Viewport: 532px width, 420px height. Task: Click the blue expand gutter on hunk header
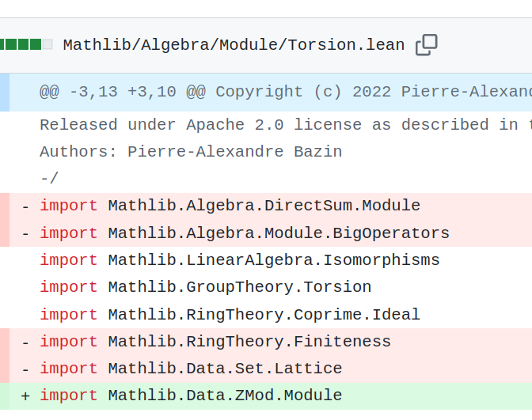click(5, 92)
